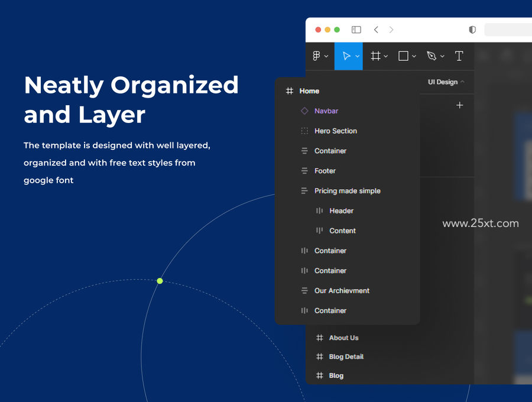Click the Pricing made simple layout icon

tap(304, 190)
